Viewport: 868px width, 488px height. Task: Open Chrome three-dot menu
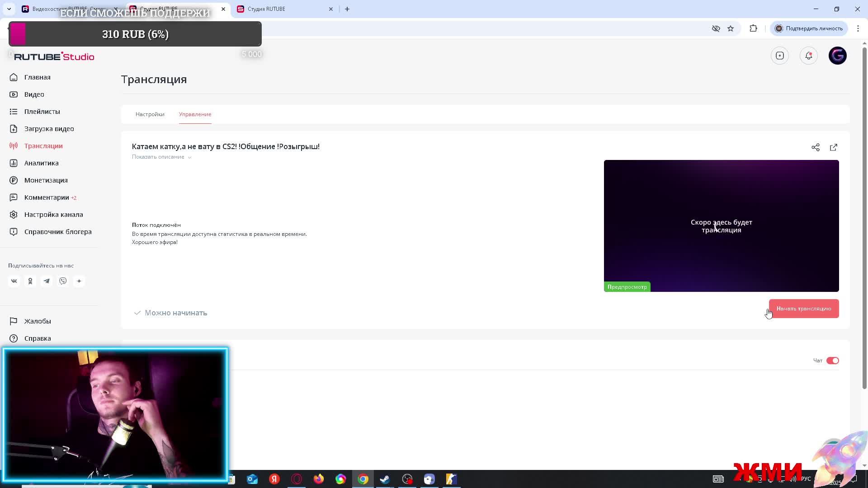tap(858, 28)
